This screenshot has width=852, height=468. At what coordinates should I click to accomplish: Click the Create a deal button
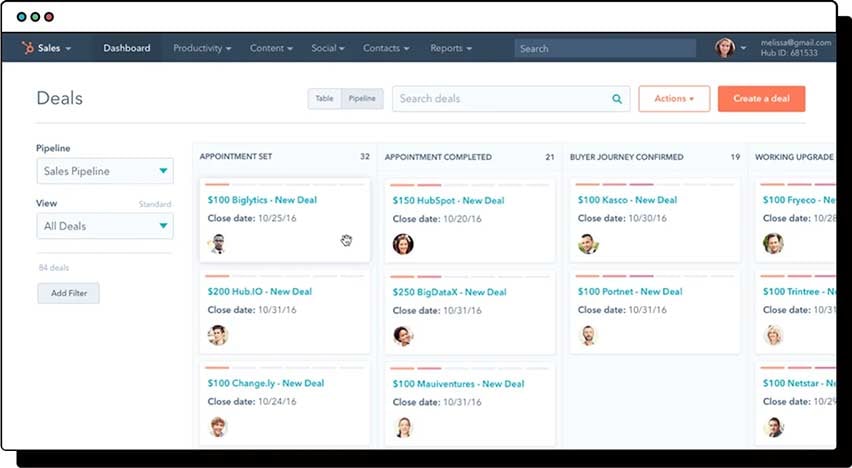point(761,99)
